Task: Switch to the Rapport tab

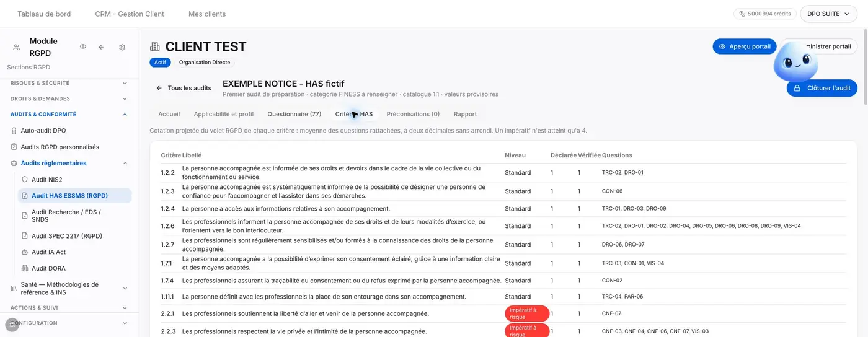Action: (465, 114)
